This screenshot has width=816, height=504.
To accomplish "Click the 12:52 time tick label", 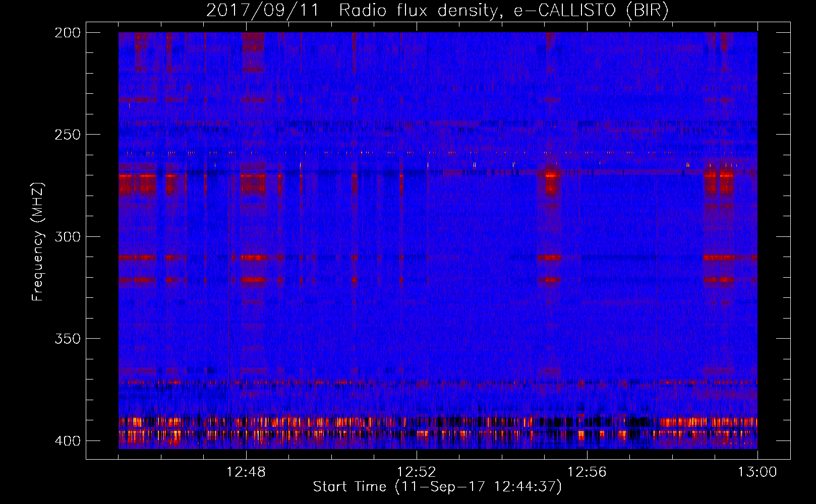I will point(417,472).
